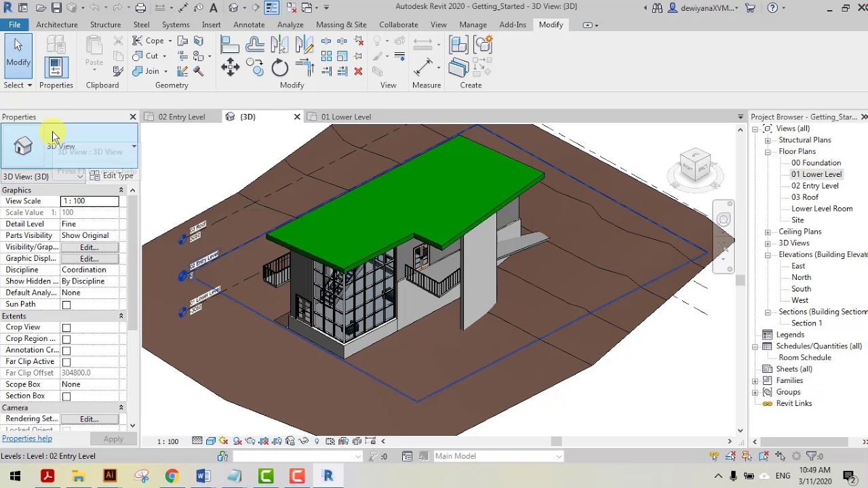Click the Print icon in quick access toolbar
The image size is (868, 488).
coord(140,8)
